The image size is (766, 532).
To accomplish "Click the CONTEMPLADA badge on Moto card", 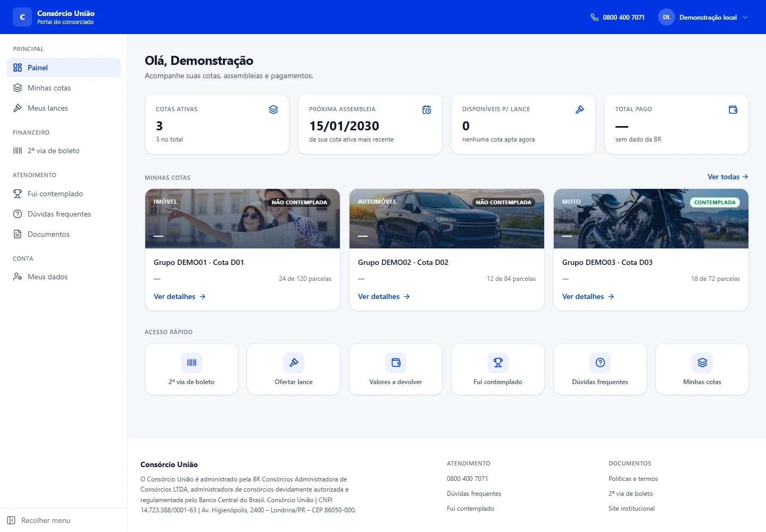I will pyautogui.click(x=715, y=202).
